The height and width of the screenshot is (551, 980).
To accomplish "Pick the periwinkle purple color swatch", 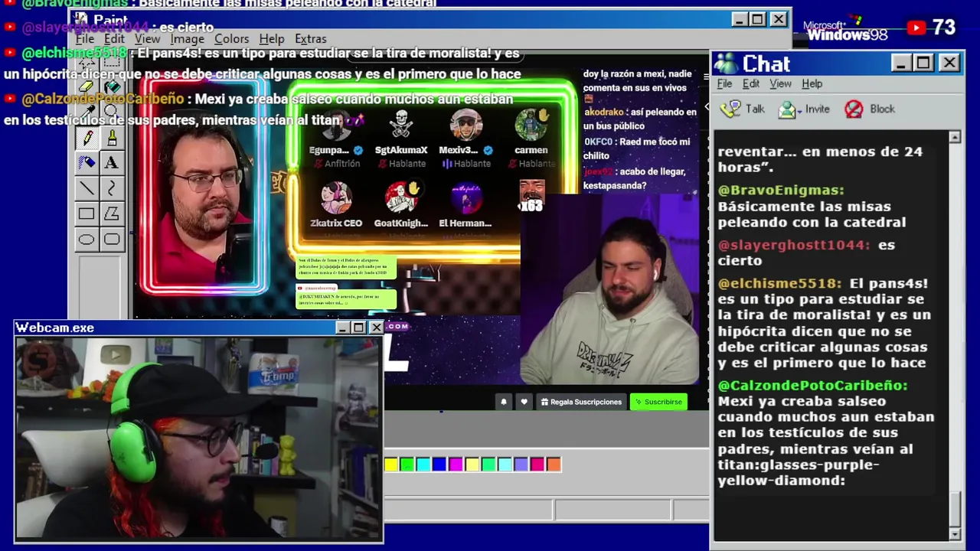I will tap(521, 465).
